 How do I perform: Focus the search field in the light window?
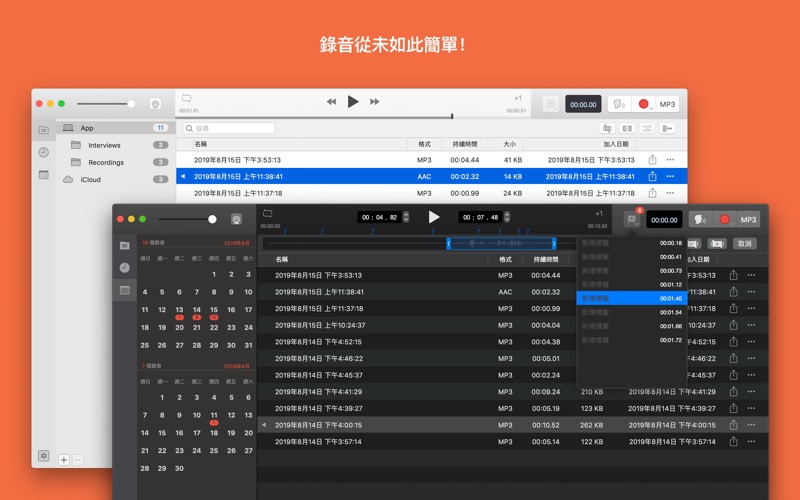click(x=229, y=128)
